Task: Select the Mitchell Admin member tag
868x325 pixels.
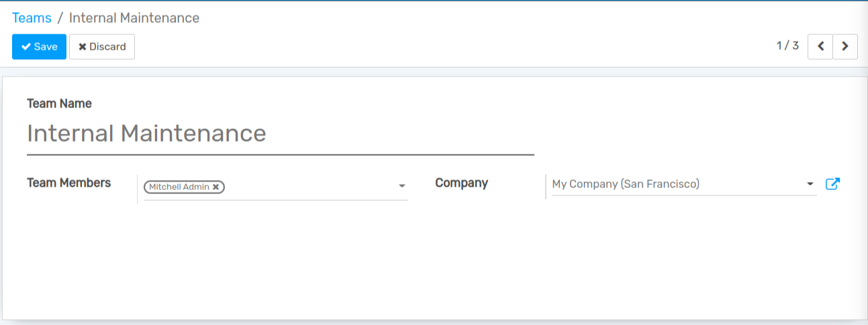Action: (179, 187)
